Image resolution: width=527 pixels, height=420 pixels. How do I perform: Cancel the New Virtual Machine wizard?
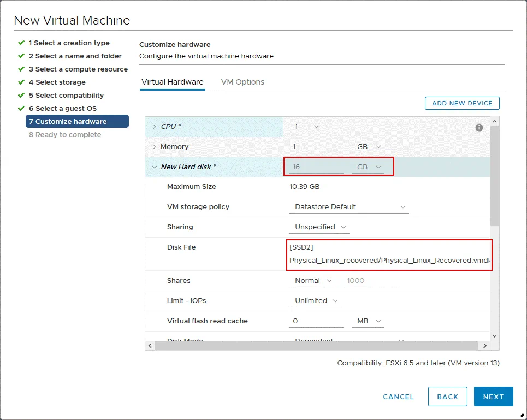tap(398, 397)
